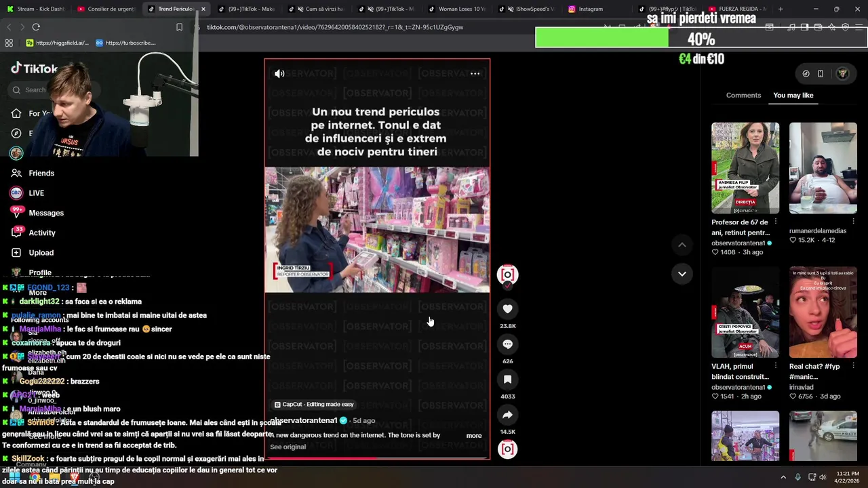
Task: Click the TikTok logo
Action: 34,68
